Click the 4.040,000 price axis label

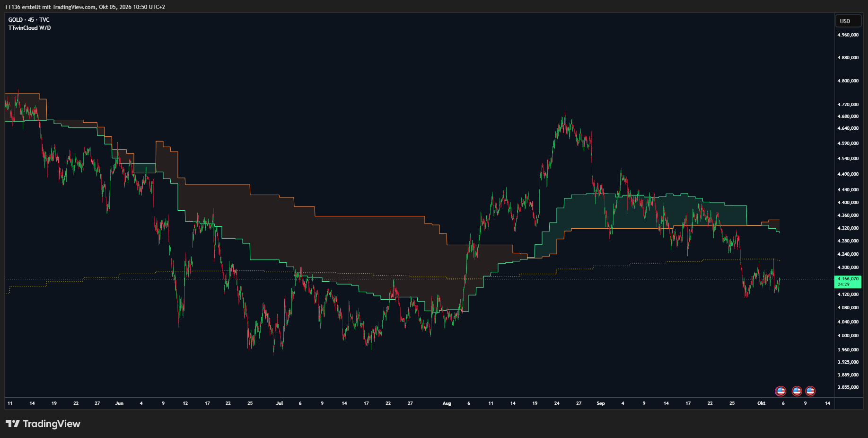[x=848, y=322]
